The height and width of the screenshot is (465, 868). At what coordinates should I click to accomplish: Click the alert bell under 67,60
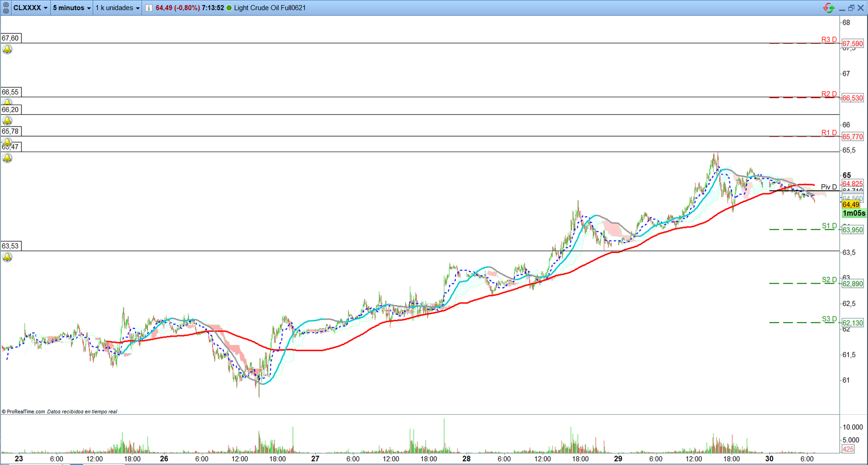tap(7, 49)
